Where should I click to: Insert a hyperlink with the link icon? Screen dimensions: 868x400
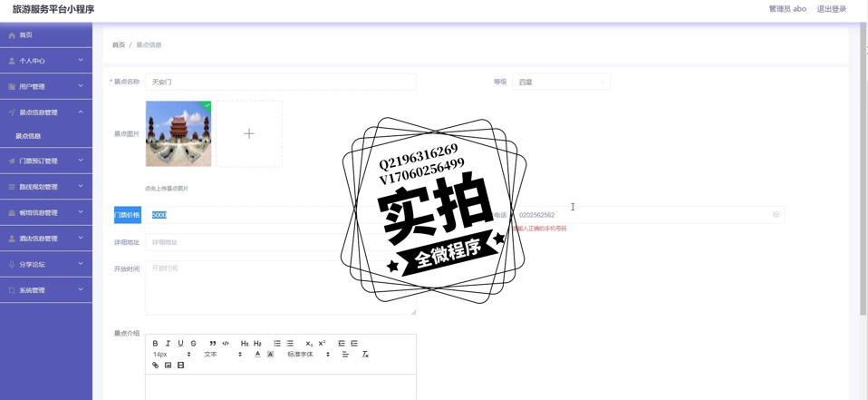(x=156, y=366)
